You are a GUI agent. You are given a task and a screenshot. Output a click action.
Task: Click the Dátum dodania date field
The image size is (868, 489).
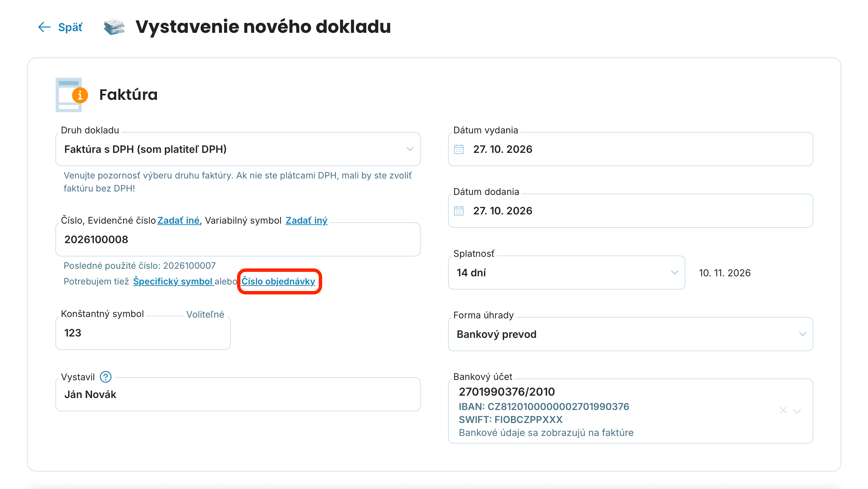click(x=630, y=211)
